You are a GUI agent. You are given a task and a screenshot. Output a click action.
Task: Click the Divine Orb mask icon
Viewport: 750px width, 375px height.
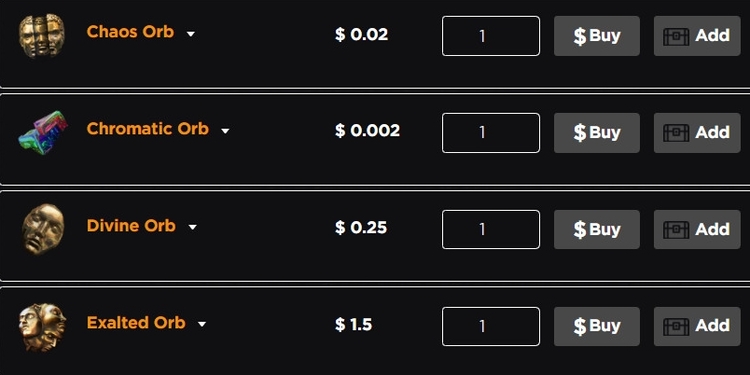pos(43,229)
